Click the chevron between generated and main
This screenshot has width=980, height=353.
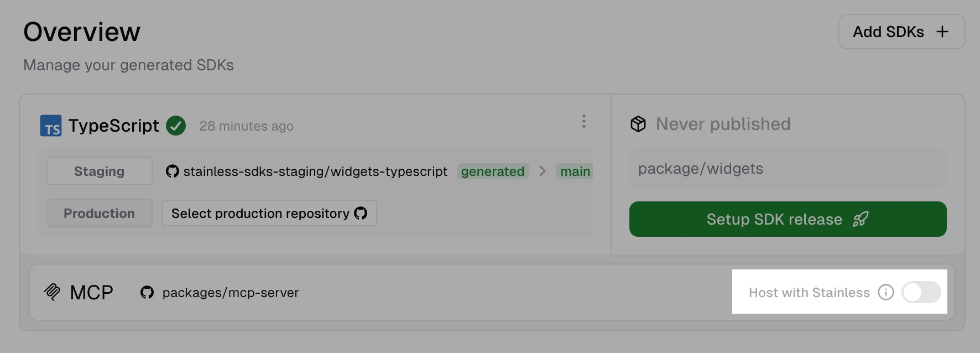click(x=543, y=172)
